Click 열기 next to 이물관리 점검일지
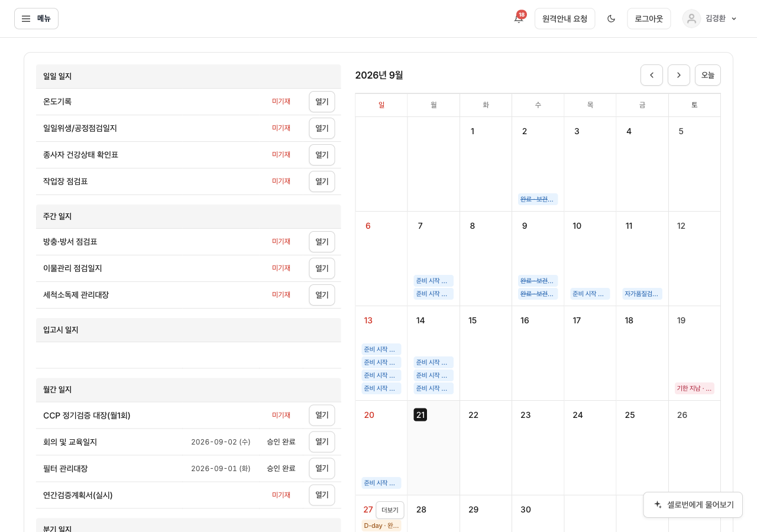Viewport: 757px width, 532px height. click(322, 268)
